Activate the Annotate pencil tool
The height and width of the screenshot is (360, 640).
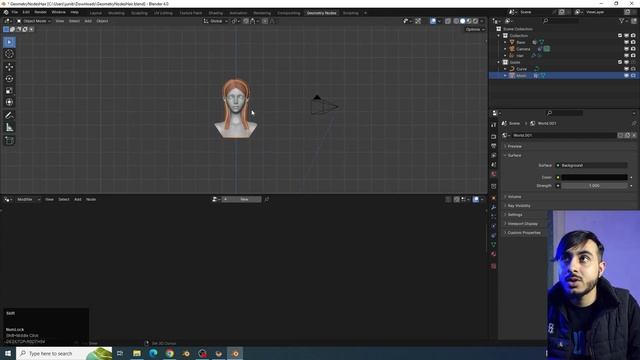pos(9,115)
